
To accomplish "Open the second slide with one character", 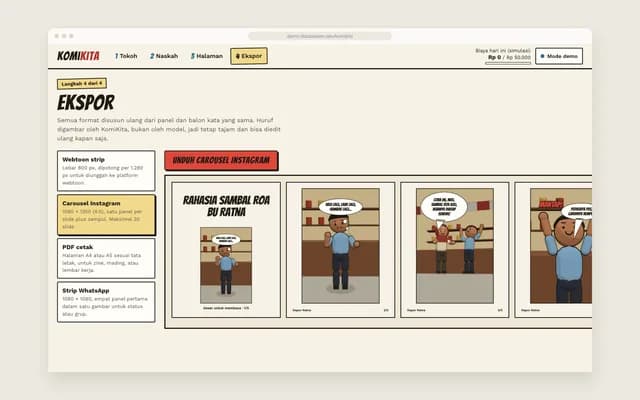I will tap(340, 250).
